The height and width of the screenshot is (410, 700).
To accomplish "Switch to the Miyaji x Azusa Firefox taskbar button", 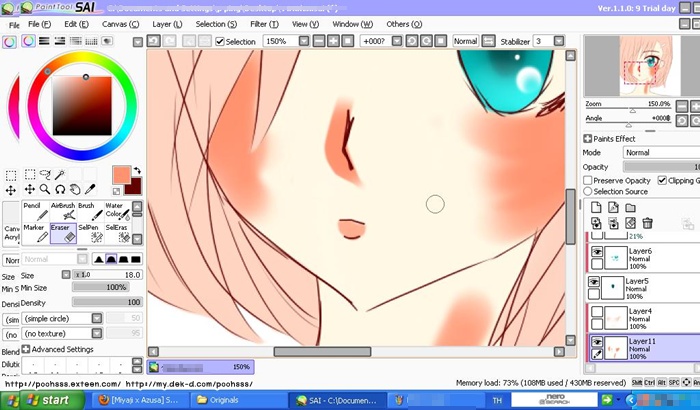I will click(141, 400).
